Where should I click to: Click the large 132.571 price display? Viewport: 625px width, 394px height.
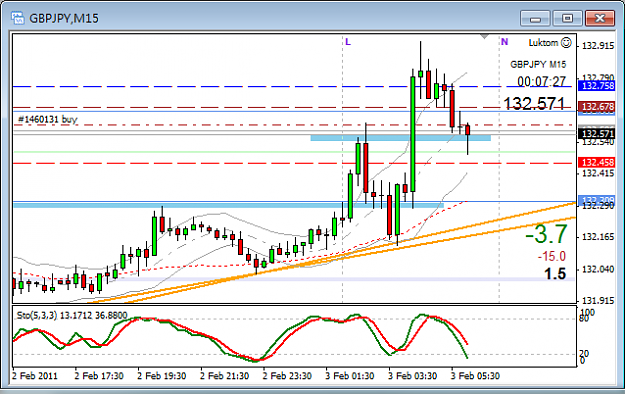[534, 104]
